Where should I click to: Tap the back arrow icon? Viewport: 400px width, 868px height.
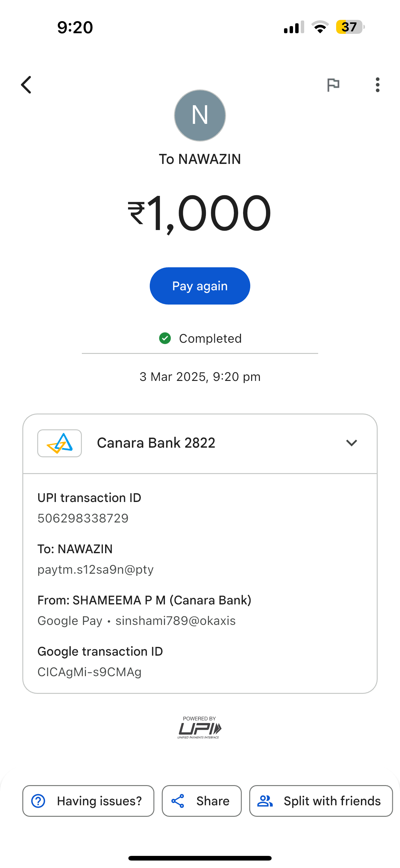(x=26, y=84)
